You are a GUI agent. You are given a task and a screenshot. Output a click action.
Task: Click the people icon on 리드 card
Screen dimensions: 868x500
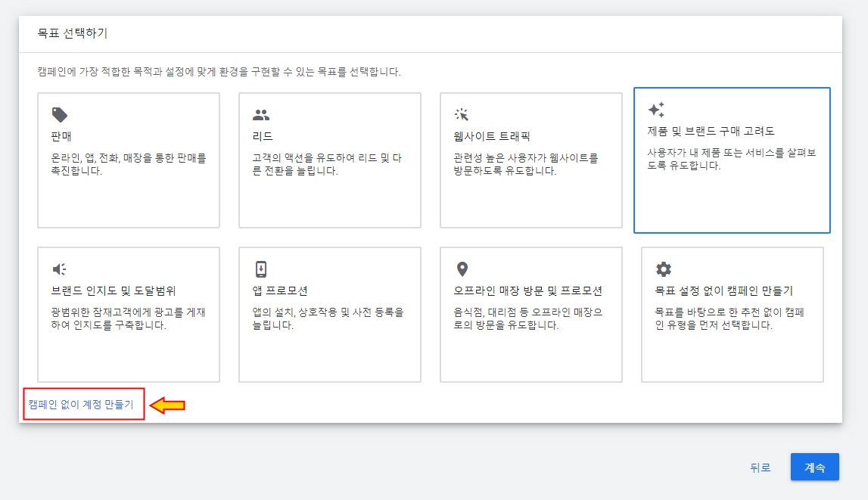pyautogui.click(x=261, y=114)
